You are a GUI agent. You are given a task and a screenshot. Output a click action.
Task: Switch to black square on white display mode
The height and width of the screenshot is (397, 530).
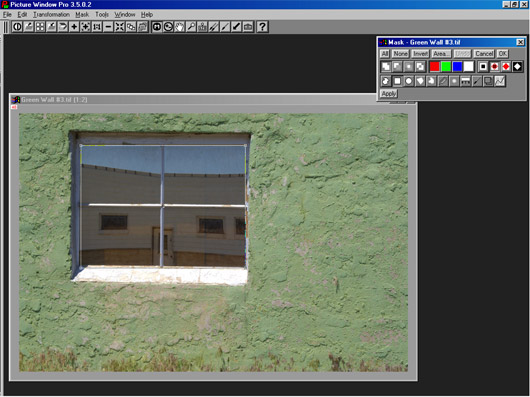pyautogui.click(x=483, y=67)
